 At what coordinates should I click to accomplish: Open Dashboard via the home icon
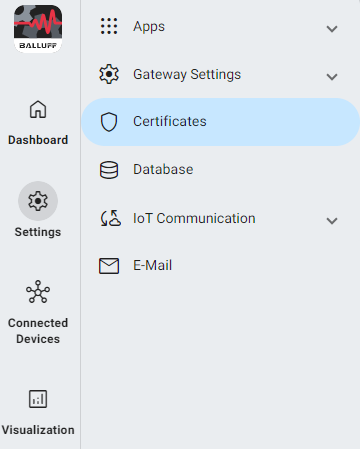(38, 109)
